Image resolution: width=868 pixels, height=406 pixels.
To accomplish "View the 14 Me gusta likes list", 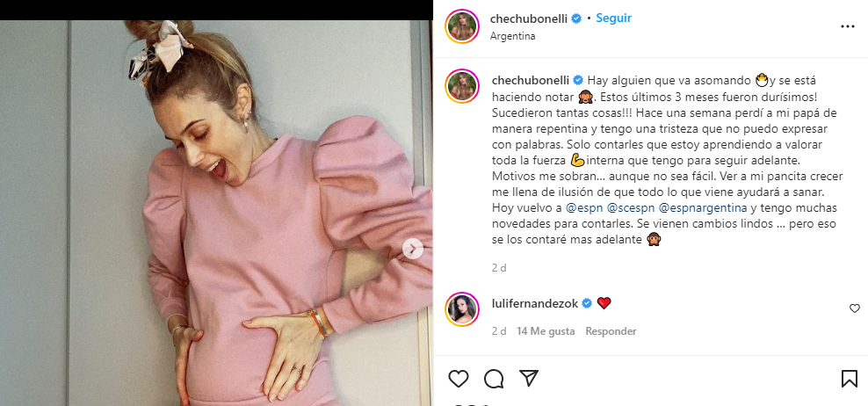I will [x=546, y=331].
